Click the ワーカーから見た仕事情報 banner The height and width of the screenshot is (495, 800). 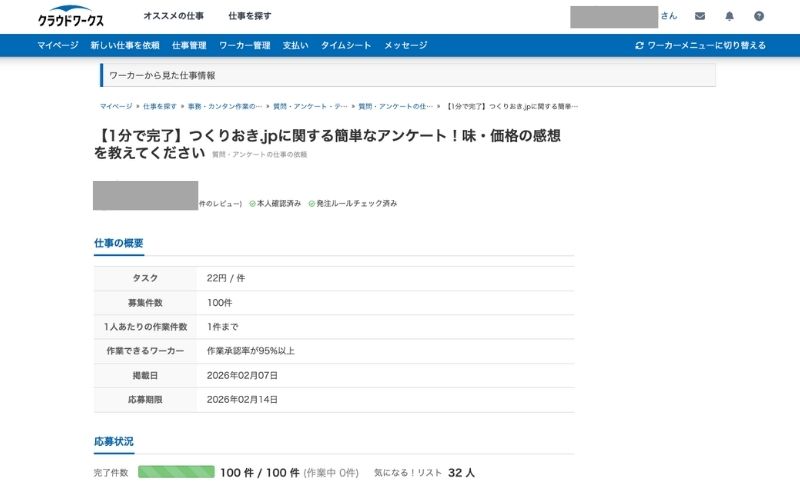(x=408, y=75)
